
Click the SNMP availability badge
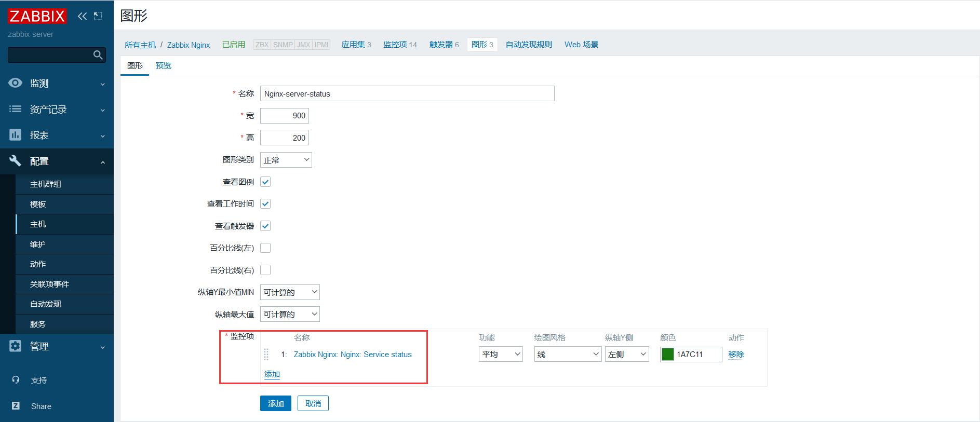tap(283, 45)
